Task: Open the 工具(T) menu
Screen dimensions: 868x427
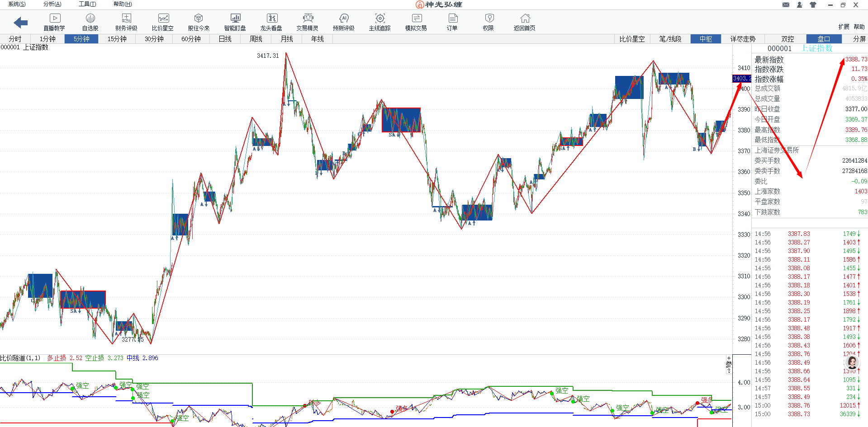Action: (87, 4)
